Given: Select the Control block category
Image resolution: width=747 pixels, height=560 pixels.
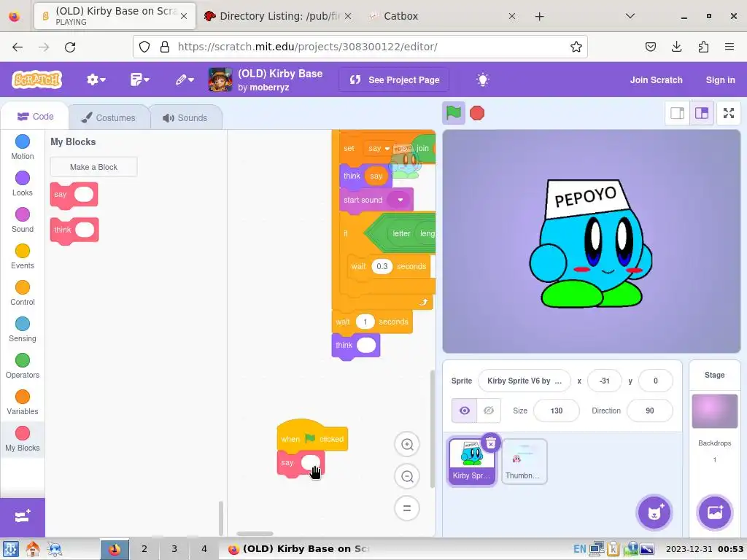Looking at the screenshot, I should [23, 293].
